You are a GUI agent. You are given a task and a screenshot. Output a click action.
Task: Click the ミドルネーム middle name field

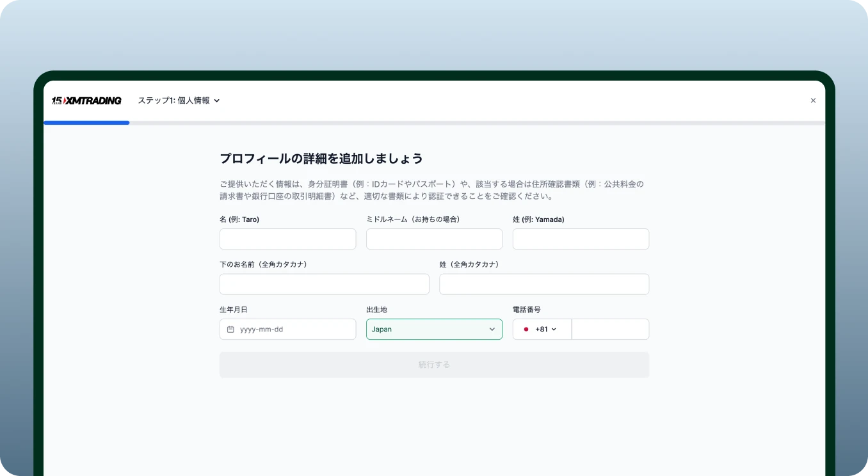(434, 239)
